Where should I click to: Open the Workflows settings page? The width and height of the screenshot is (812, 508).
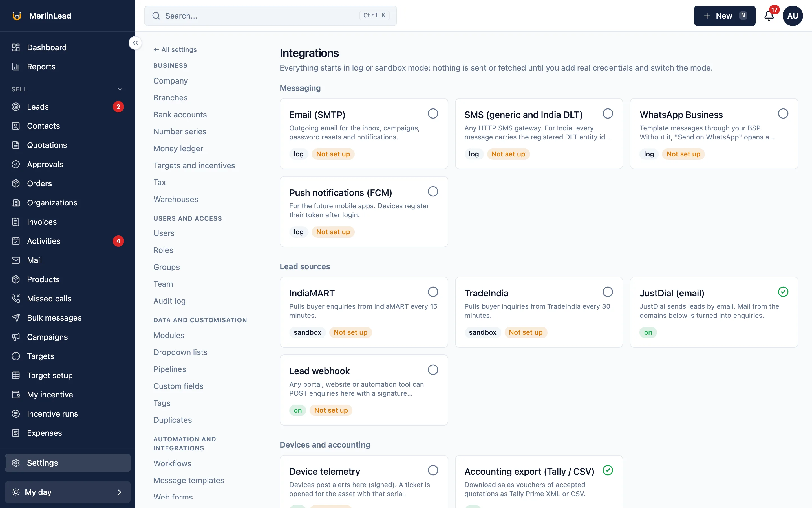[172, 463]
